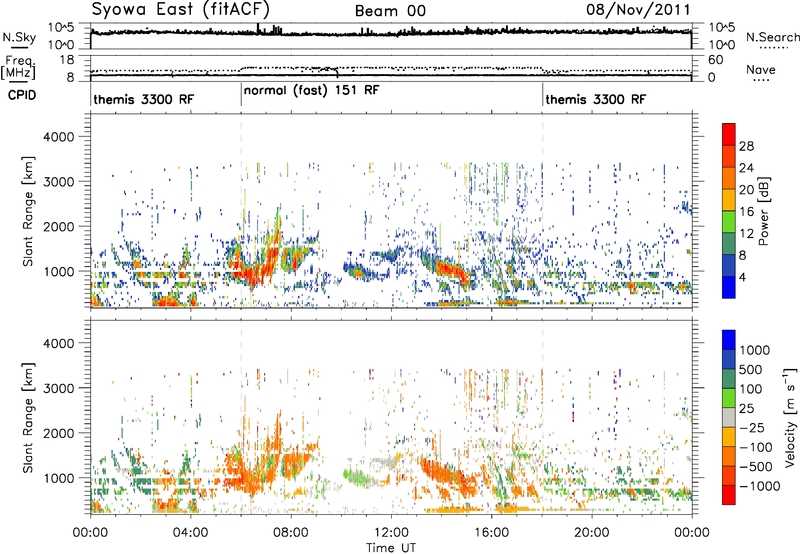The width and height of the screenshot is (800, 554).
Task: Pick the yellow segment of the Power colorbar
Action: click(729, 200)
